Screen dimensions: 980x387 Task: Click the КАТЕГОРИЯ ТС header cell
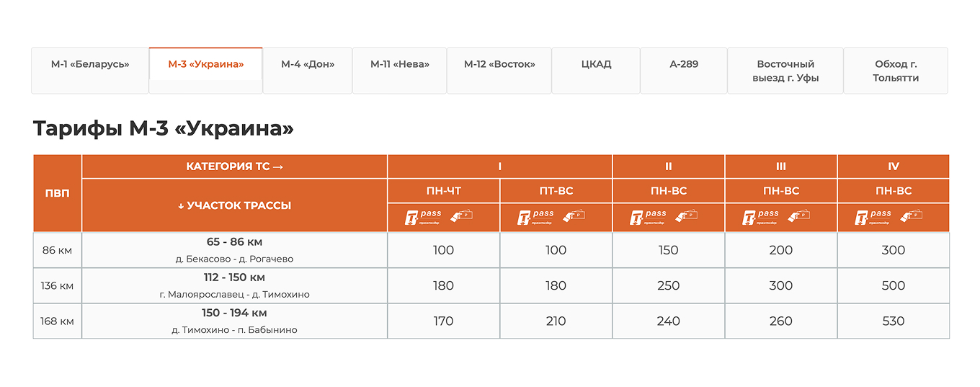coord(234,166)
